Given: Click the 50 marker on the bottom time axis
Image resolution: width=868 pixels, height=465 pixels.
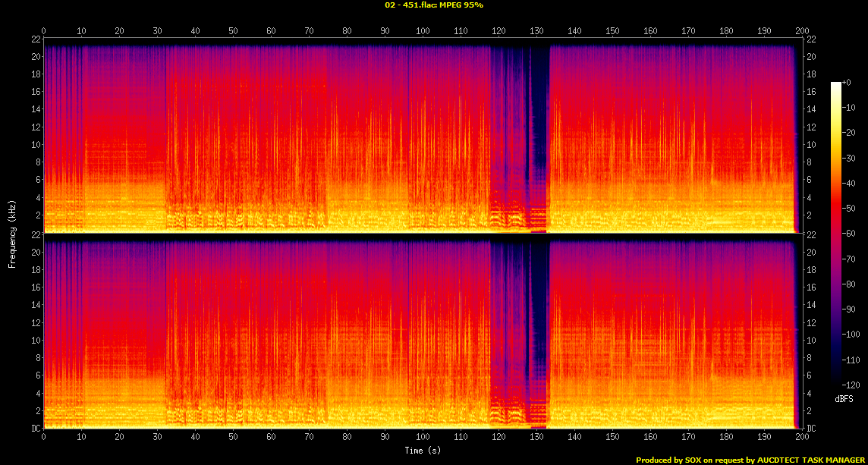Looking at the screenshot, I should point(233,437).
